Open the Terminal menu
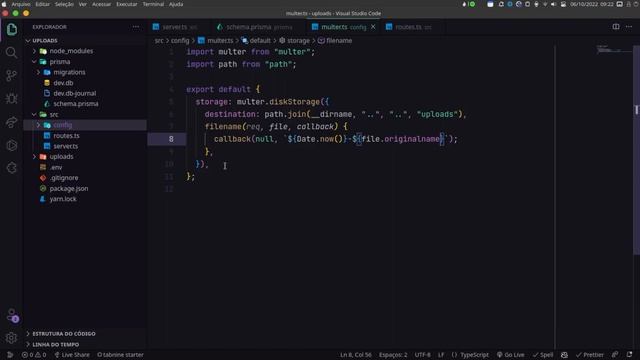Viewport: 640px width, 360px height. (153, 4)
